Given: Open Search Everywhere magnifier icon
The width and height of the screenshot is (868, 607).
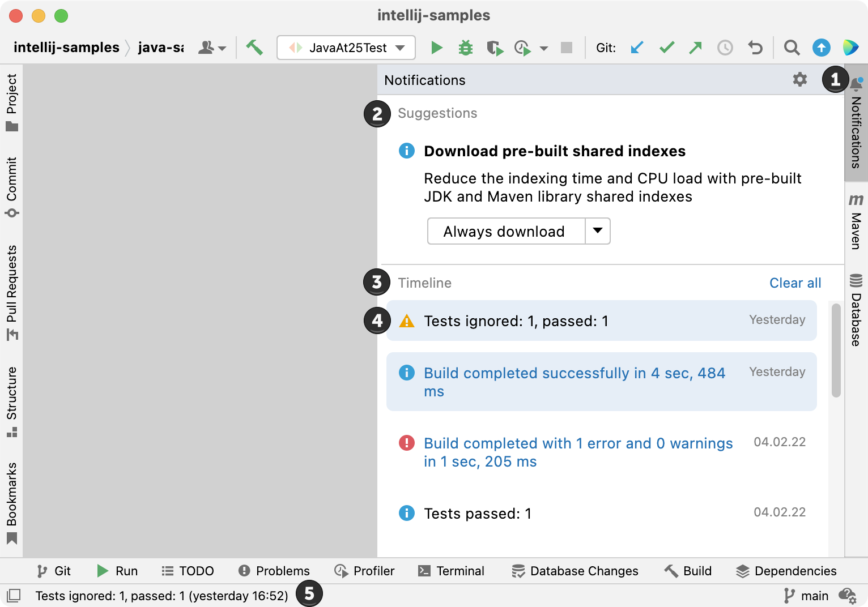Looking at the screenshot, I should tap(792, 48).
